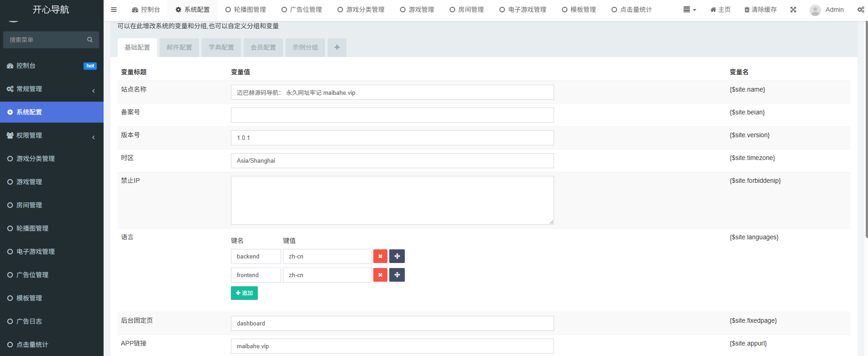Click the {$site.fixedpage} variable text
868x356 pixels.
(x=753, y=320)
